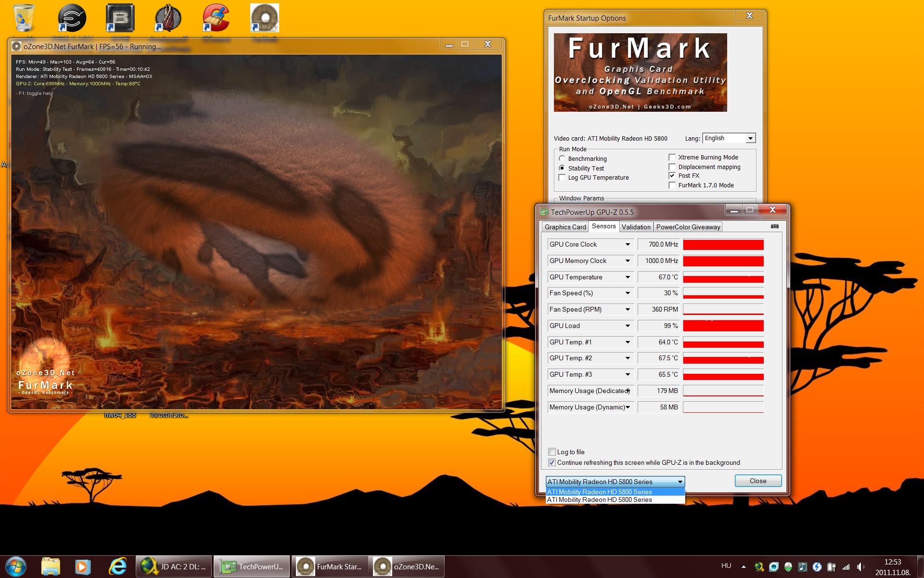Click the GPU-Z Close button
Screen dimensions: 924x578
tap(758, 481)
